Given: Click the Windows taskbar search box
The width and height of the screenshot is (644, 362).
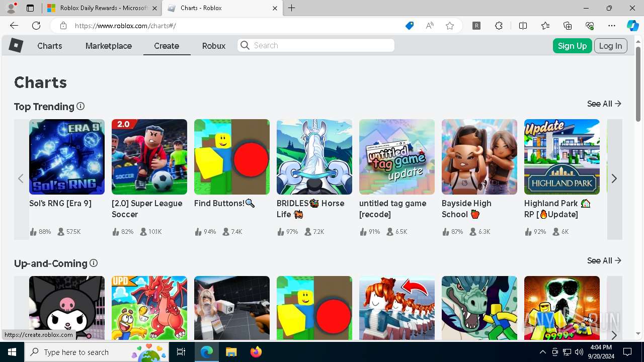Looking at the screenshot, I should (x=96, y=352).
